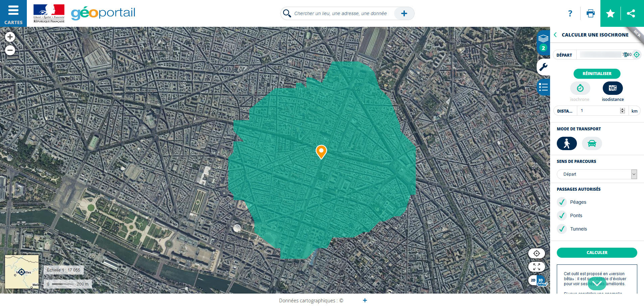Select the car transport mode
The width and height of the screenshot is (644, 307).
(x=592, y=143)
